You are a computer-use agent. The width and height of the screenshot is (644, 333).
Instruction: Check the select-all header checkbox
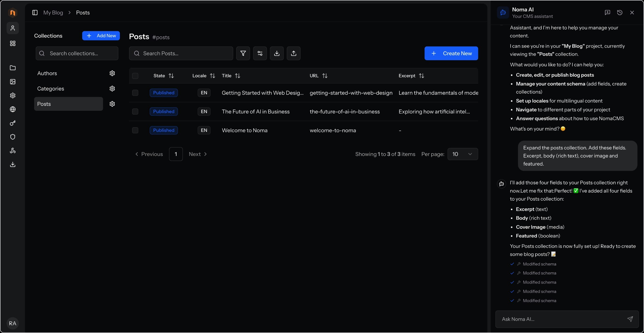point(135,76)
